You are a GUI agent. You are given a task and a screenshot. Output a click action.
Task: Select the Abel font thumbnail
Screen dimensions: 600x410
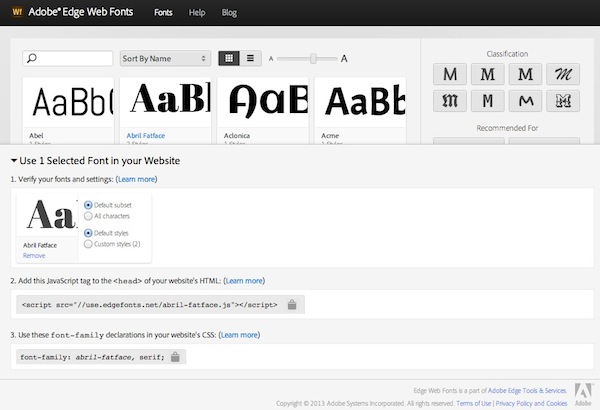pos(68,101)
